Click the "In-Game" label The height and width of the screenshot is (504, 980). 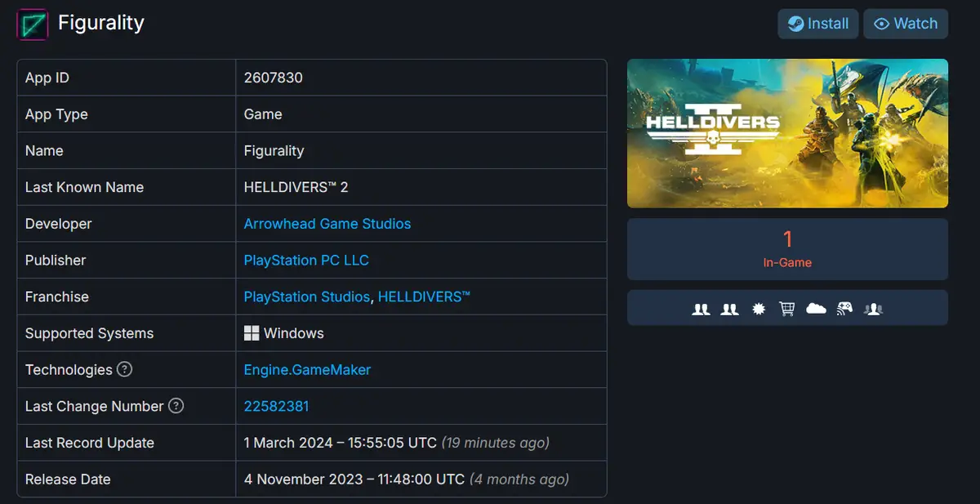point(787,263)
